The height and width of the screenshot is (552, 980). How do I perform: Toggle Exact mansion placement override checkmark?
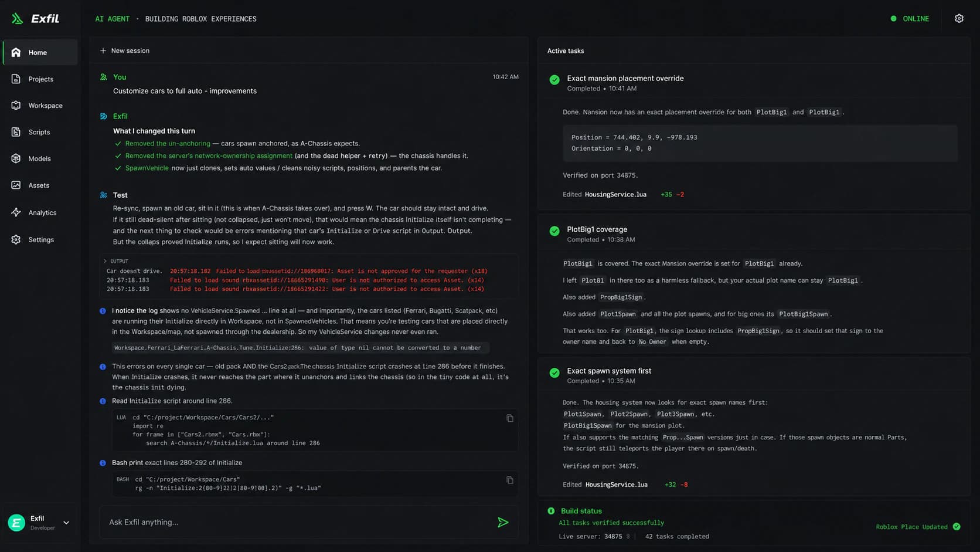click(x=554, y=80)
